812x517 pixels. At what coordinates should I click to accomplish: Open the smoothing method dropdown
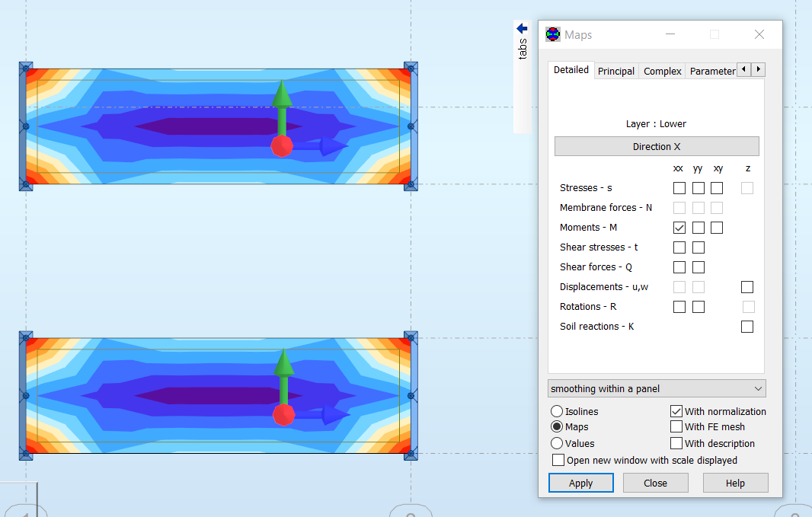click(656, 388)
